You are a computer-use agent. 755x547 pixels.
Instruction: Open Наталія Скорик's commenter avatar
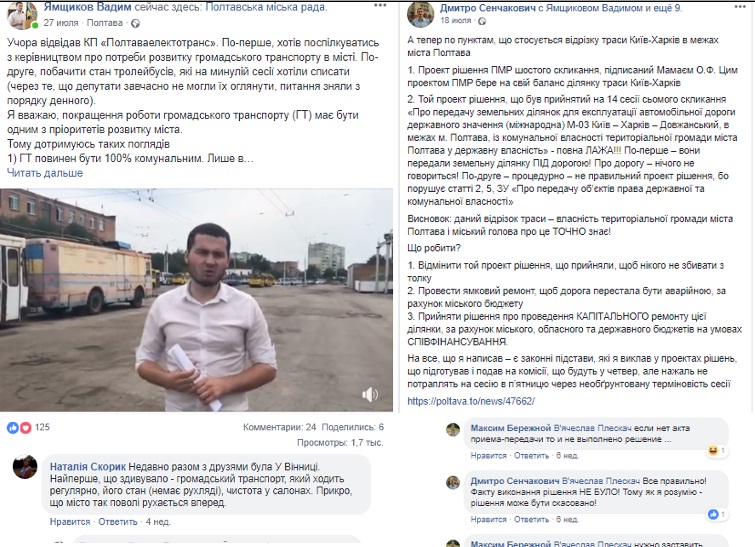(25, 467)
